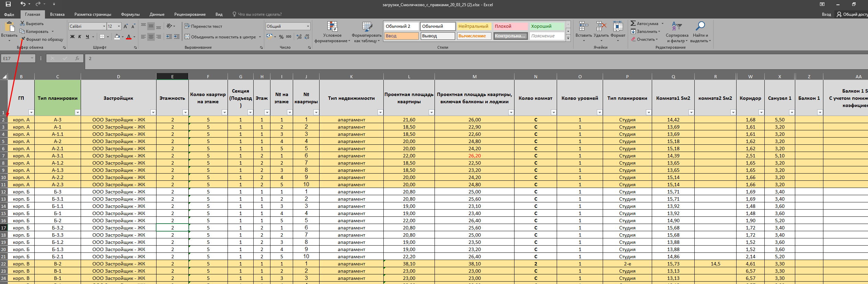868x284 pixels.
Task: Switch to the Разметка страницы tab
Action: (93, 14)
